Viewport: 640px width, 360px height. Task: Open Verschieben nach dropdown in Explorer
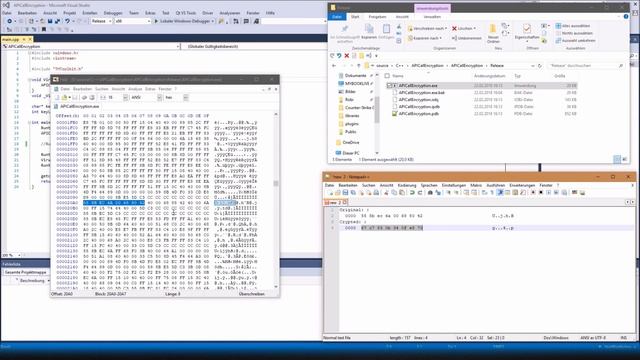click(427, 29)
